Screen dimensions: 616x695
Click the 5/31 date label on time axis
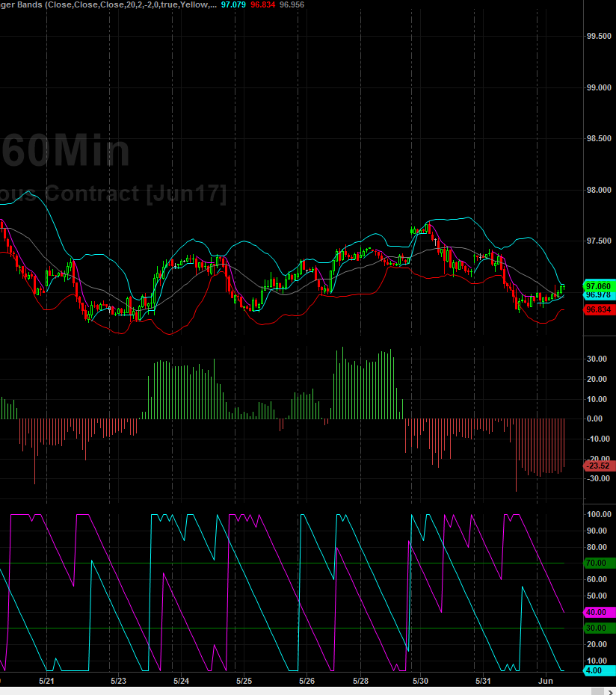[484, 682]
